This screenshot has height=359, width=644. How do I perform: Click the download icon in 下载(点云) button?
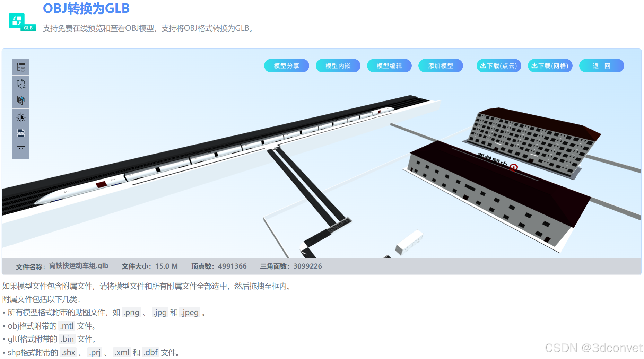click(x=484, y=66)
